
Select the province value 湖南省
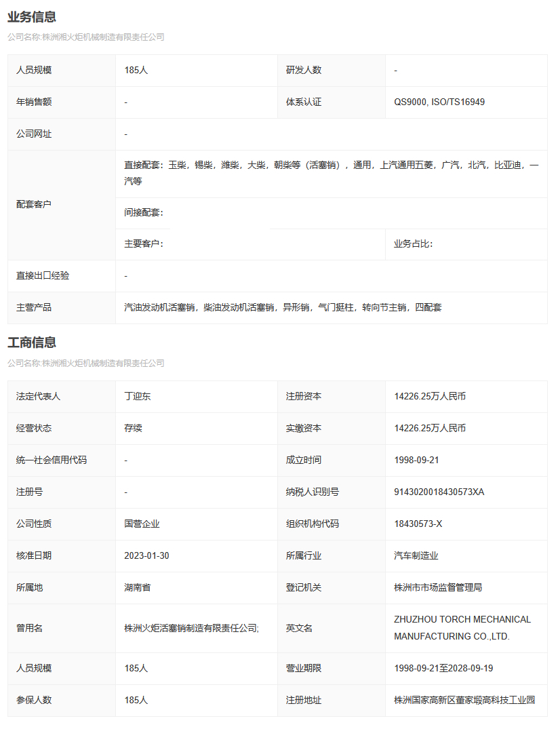[x=138, y=588]
